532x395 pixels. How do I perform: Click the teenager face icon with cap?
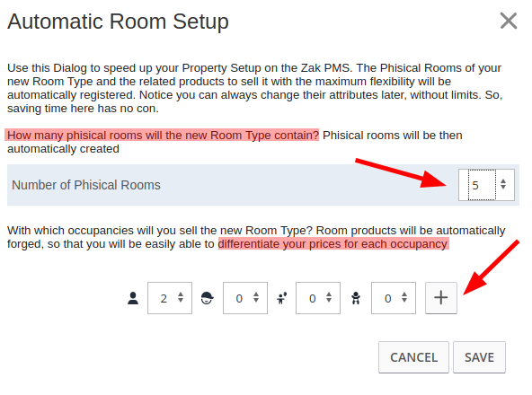point(207,298)
